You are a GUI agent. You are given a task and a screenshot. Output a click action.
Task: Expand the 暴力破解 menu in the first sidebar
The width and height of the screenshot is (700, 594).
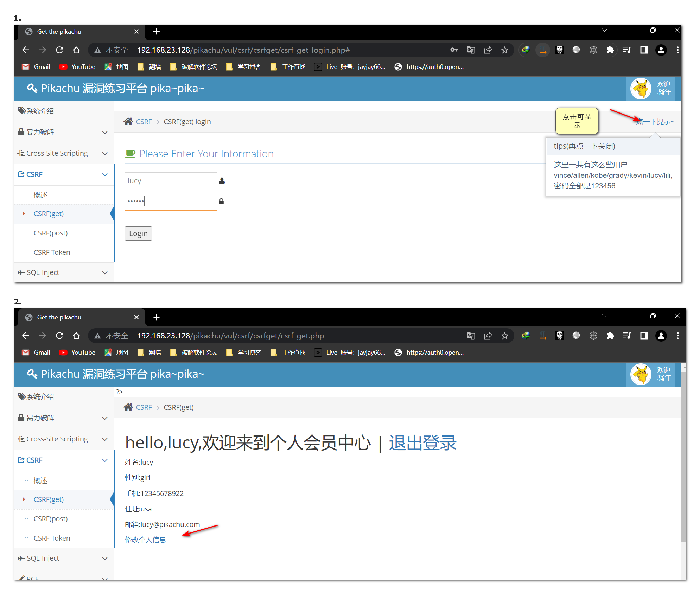click(63, 132)
